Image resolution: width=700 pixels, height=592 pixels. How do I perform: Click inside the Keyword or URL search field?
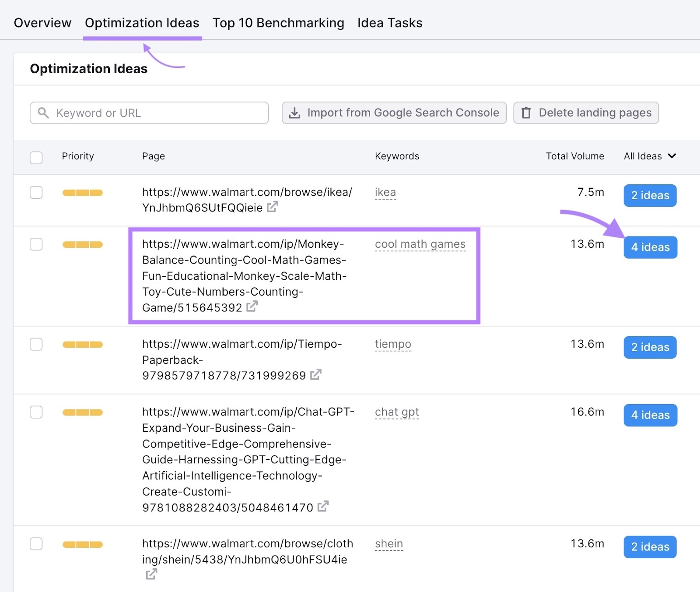click(x=149, y=113)
